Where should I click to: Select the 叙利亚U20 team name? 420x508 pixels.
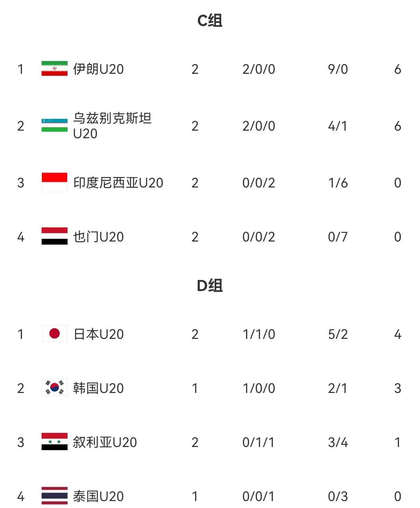click(105, 442)
